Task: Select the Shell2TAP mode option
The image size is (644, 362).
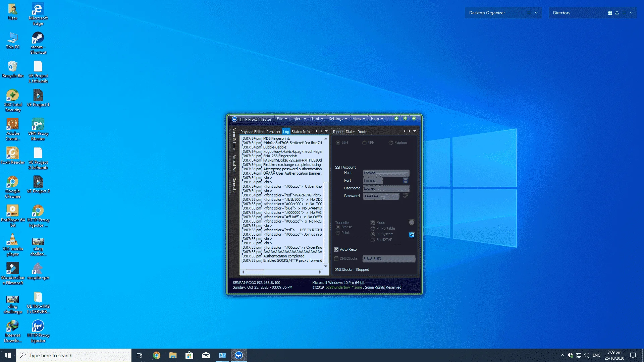Action: tap(373, 240)
